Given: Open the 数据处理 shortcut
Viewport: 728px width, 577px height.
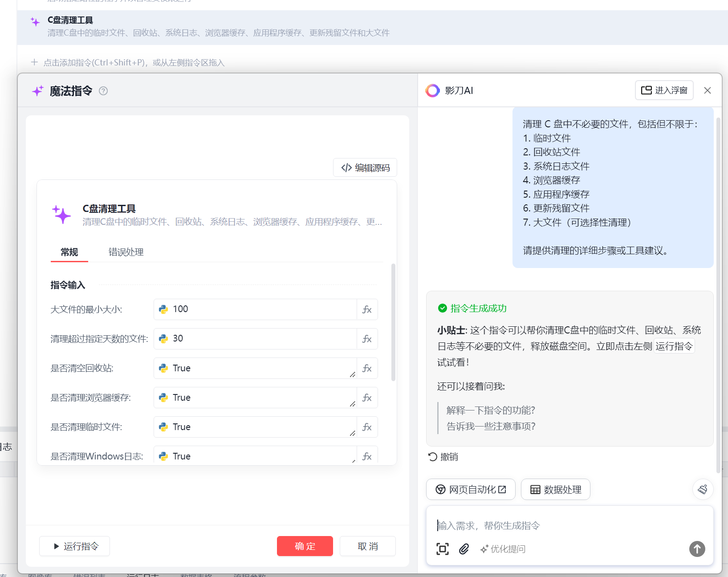Looking at the screenshot, I should point(556,490).
